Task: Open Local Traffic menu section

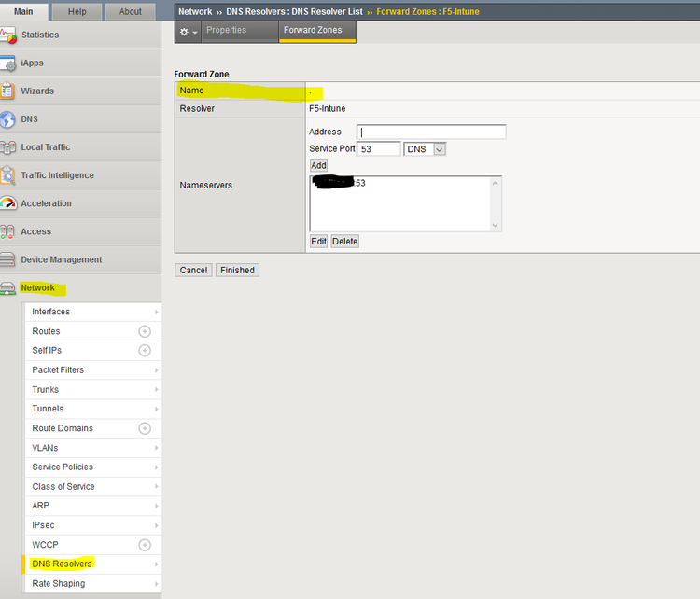Action: tap(45, 147)
